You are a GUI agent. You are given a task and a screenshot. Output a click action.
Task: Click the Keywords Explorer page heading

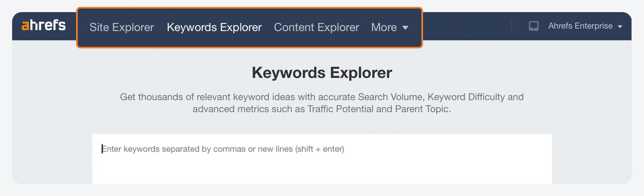pos(322,73)
